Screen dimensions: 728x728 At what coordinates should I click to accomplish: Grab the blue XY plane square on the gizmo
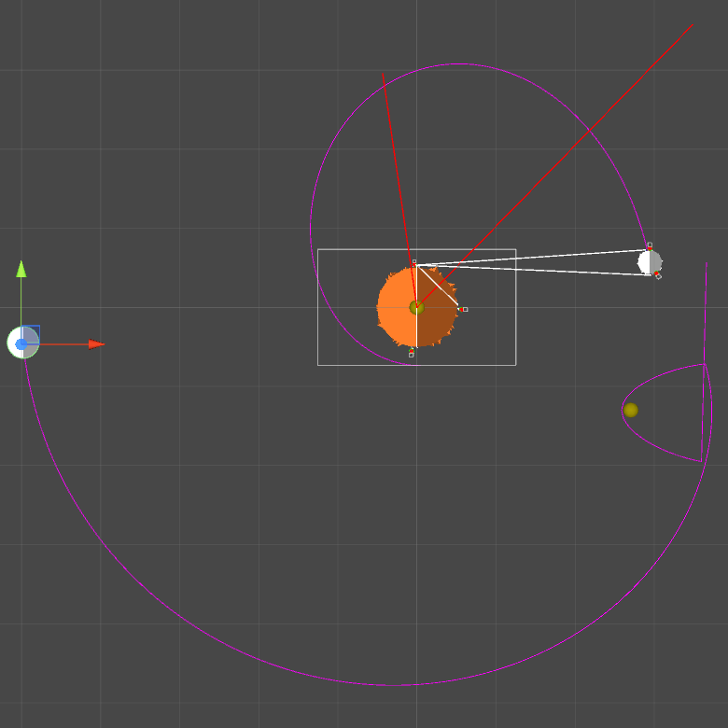pyautogui.click(x=32, y=332)
